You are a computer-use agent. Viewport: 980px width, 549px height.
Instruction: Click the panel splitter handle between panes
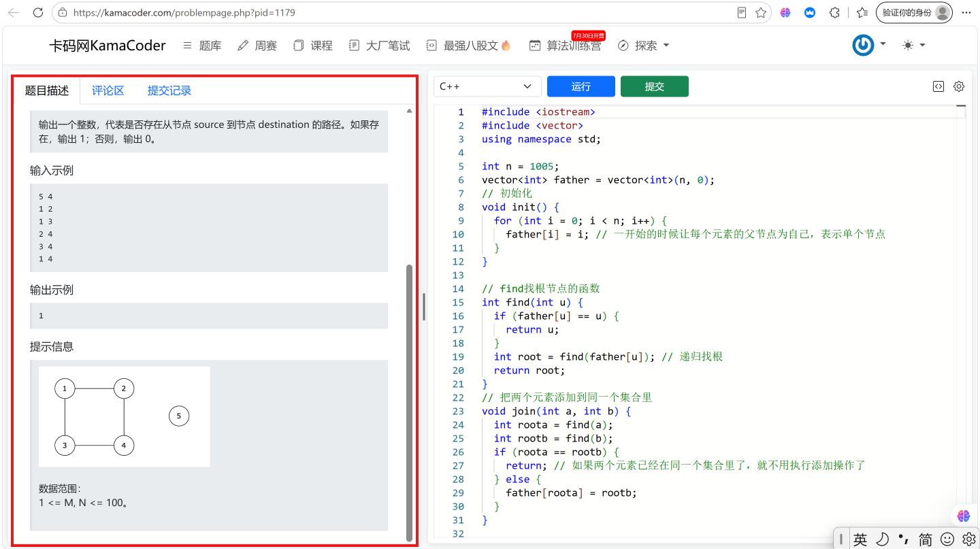[x=423, y=307]
